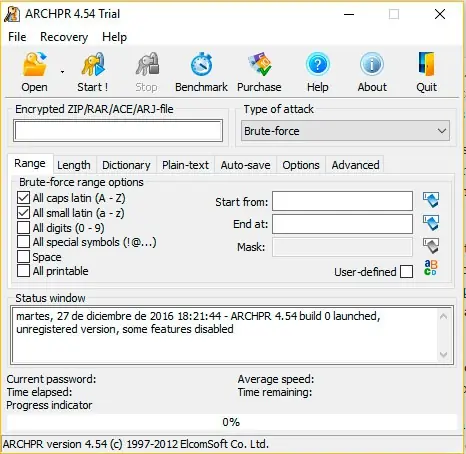
Task: Click the status window down scroll arrow
Action: tap(443, 354)
